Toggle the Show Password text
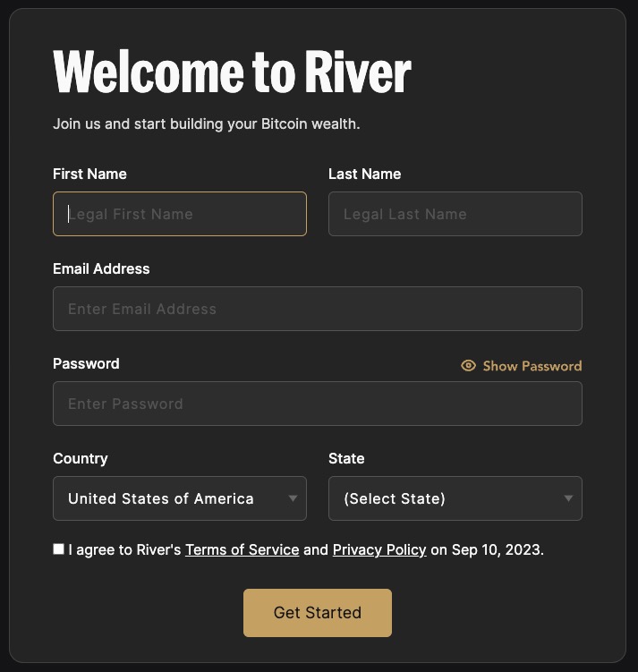This screenshot has height=672, width=638. pyautogui.click(x=532, y=366)
